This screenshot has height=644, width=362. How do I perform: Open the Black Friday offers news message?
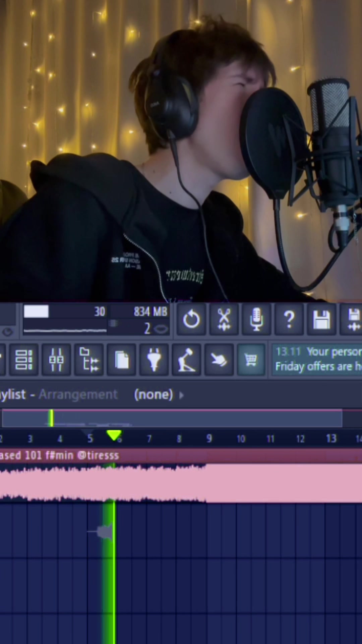[317, 359]
